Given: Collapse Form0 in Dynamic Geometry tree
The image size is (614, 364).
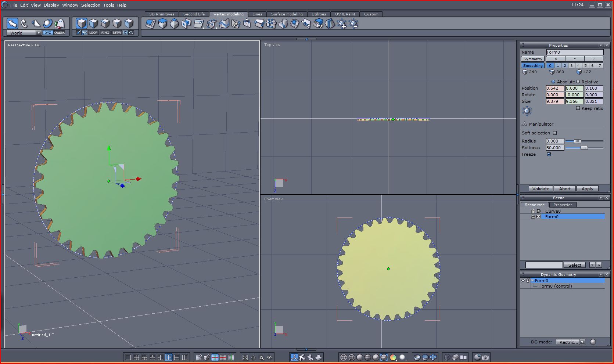Looking at the screenshot, I should pyautogui.click(x=532, y=281).
